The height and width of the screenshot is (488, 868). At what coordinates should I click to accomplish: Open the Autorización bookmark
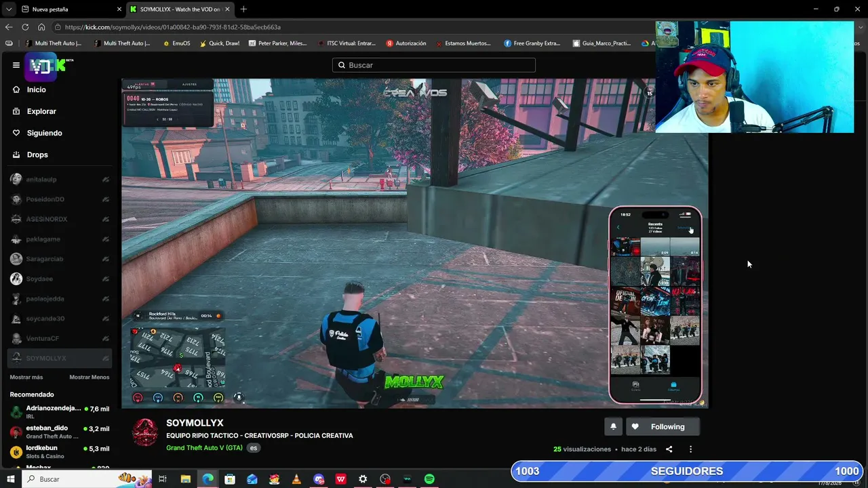click(406, 43)
